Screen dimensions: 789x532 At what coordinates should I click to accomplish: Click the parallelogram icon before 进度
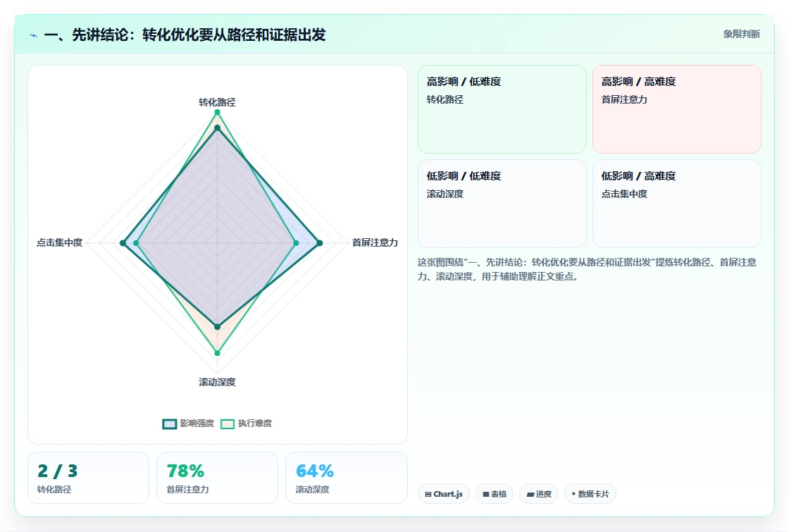coord(530,494)
